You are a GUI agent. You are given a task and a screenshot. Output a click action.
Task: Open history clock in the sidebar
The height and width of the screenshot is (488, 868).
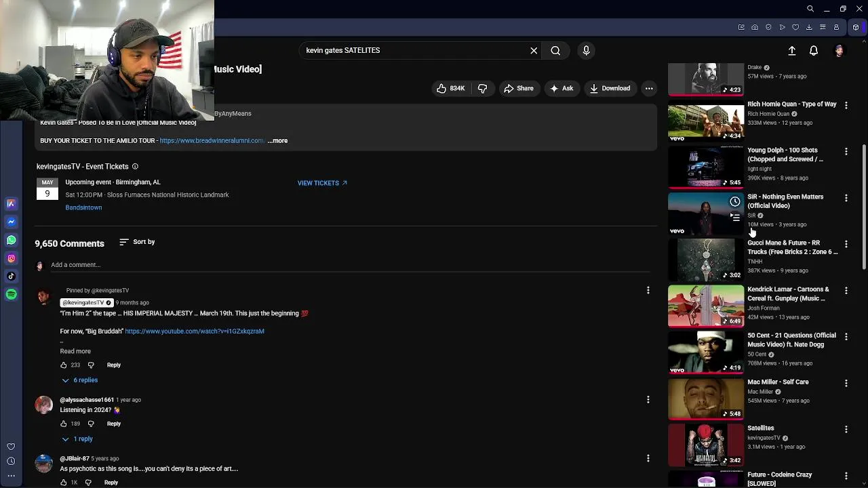[11, 462]
